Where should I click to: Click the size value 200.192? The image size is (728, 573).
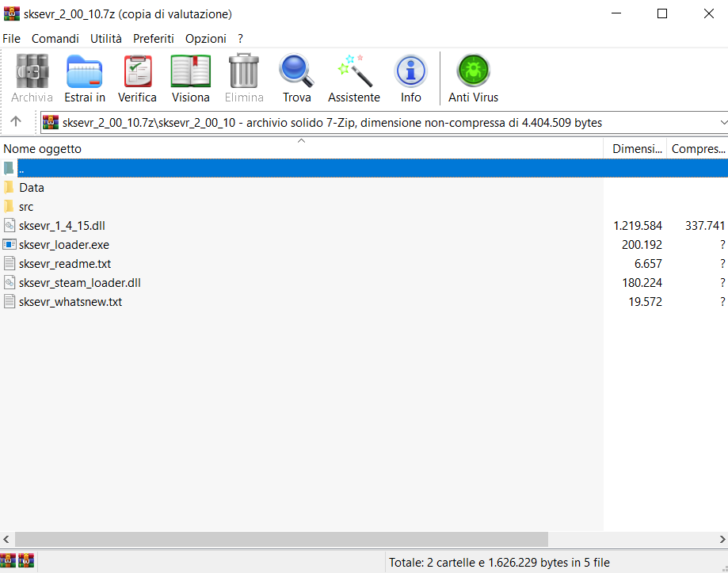click(642, 245)
